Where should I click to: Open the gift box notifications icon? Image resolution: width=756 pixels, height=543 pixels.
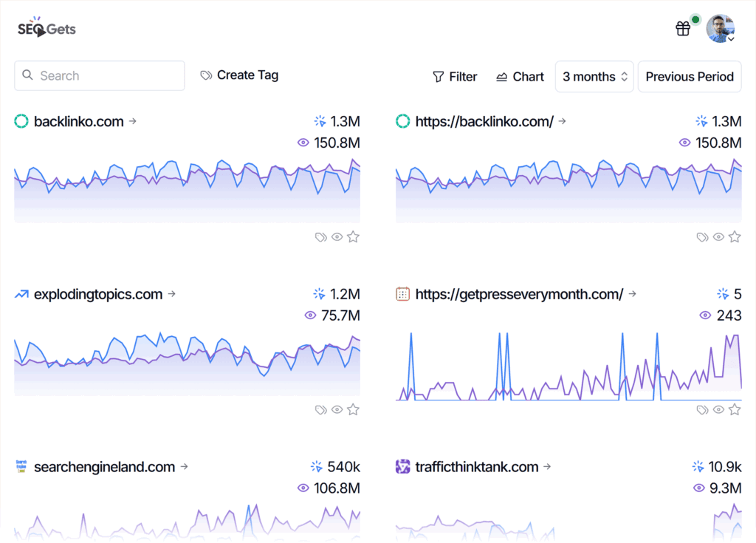coord(683,29)
